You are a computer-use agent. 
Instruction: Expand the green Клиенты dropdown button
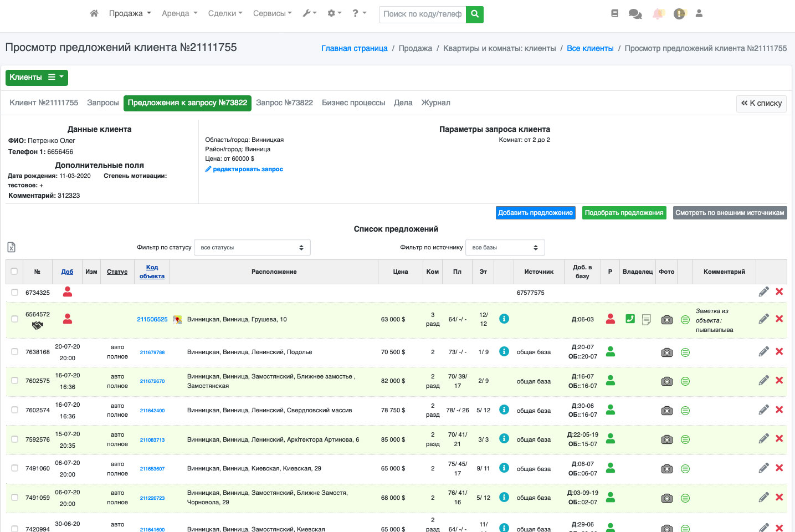click(x=37, y=78)
